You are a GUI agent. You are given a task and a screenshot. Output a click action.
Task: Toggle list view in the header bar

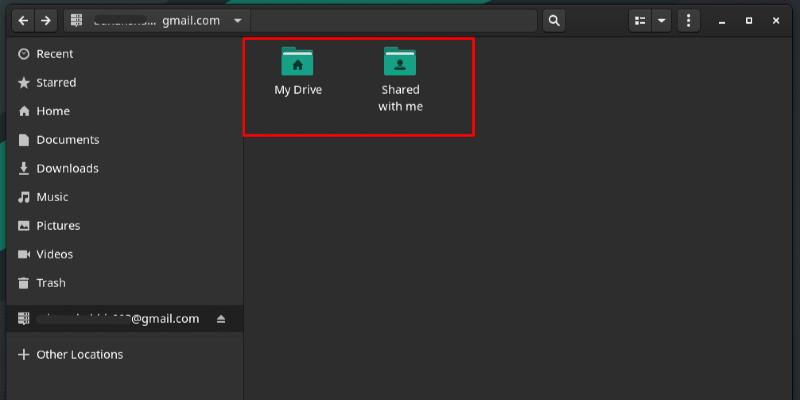pyautogui.click(x=641, y=21)
